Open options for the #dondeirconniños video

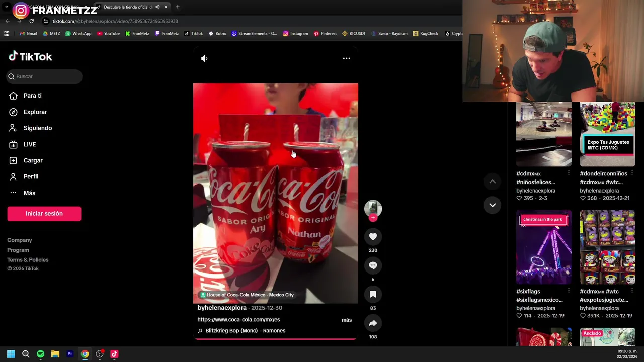pyautogui.click(x=632, y=173)
